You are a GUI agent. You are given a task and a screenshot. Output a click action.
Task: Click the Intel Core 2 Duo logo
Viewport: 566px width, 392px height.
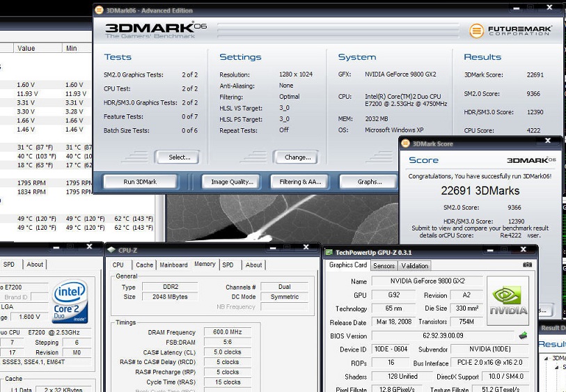(x=70, y=301)
